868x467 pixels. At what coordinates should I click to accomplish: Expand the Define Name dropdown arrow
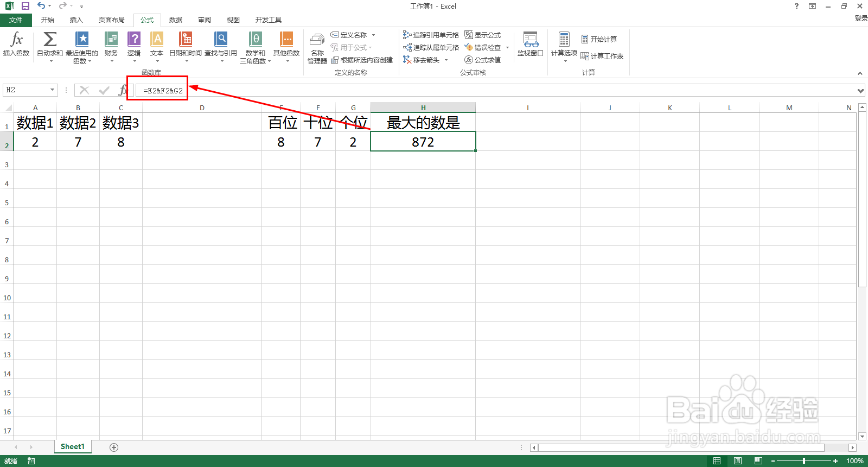[373, 35]
